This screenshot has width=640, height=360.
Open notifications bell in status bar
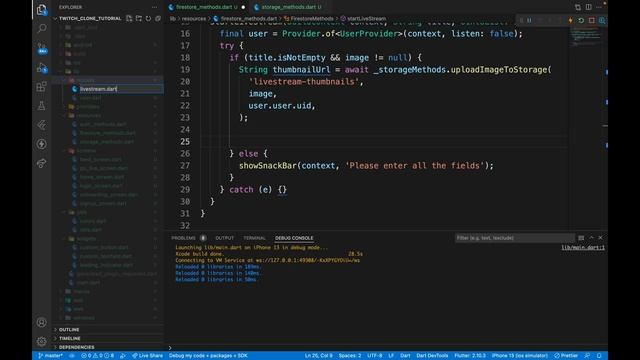(x=599, y=356)
